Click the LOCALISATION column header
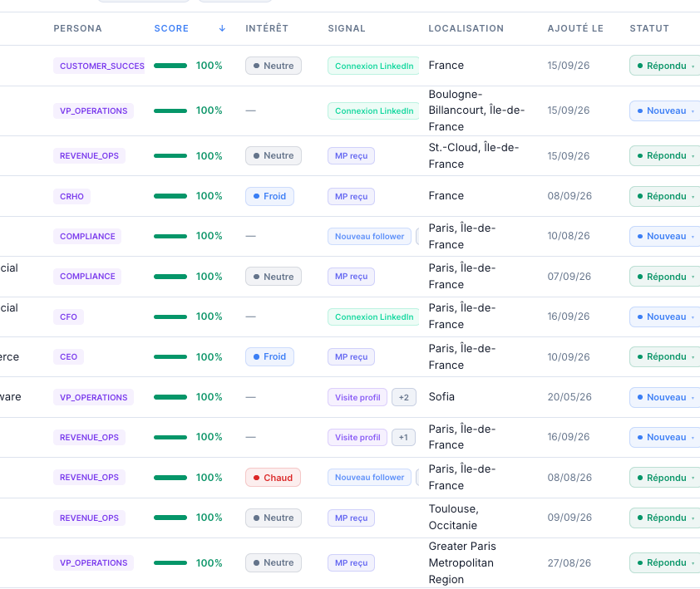Viewport: 700px width, 589px height. [466, 28]
